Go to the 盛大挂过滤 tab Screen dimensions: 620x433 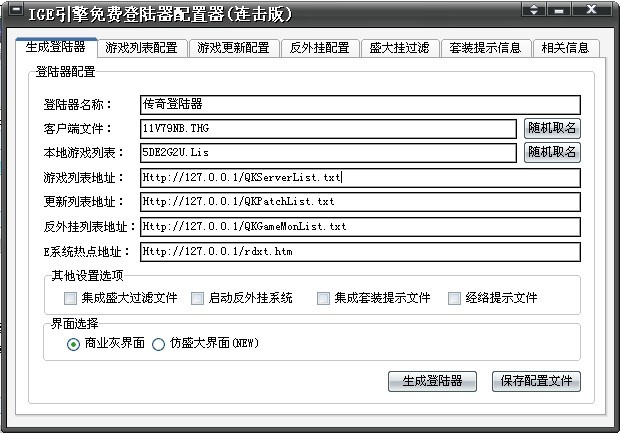pyautogui.click(x=399, y=48)
